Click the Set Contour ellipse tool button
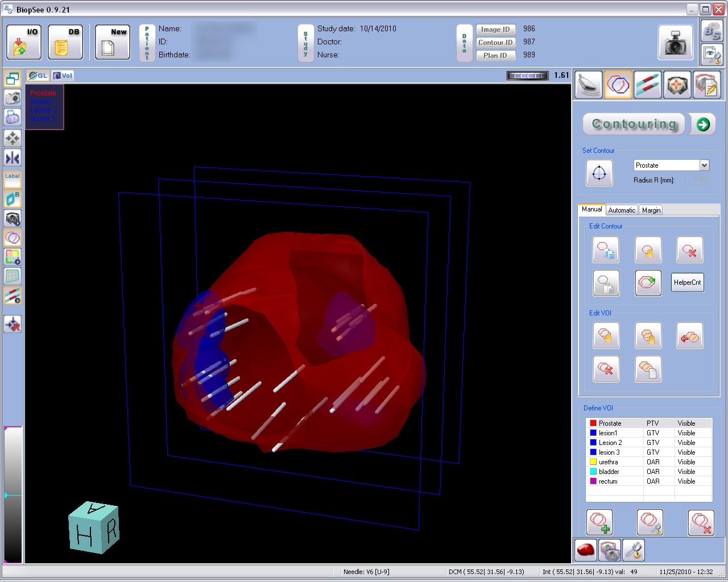Viewport: 728px width, 582px height. (x=599, y=173)
